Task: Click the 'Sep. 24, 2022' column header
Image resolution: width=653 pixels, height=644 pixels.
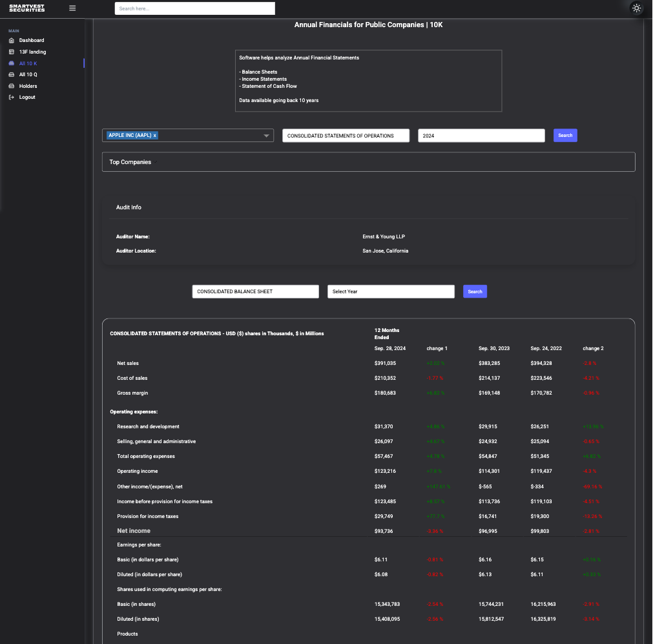Action: [x=546, y=349]
